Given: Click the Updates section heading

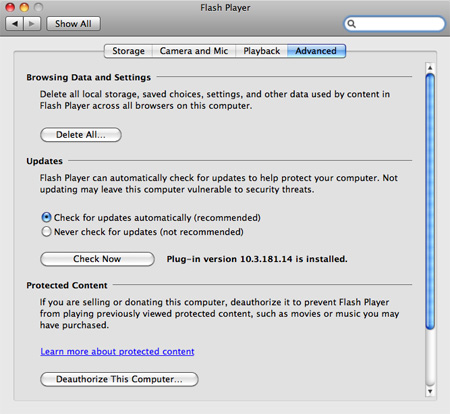Looking at the screenshot, I should [44, 161].
